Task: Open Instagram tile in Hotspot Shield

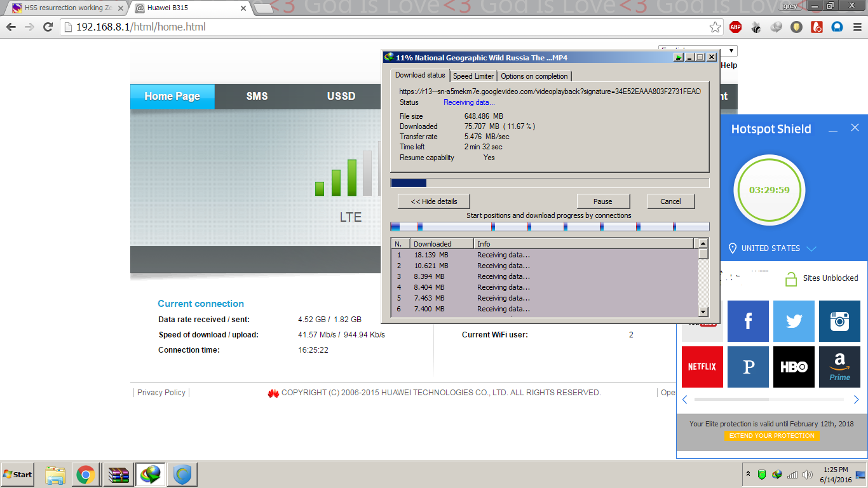Action: pos(839,322)
